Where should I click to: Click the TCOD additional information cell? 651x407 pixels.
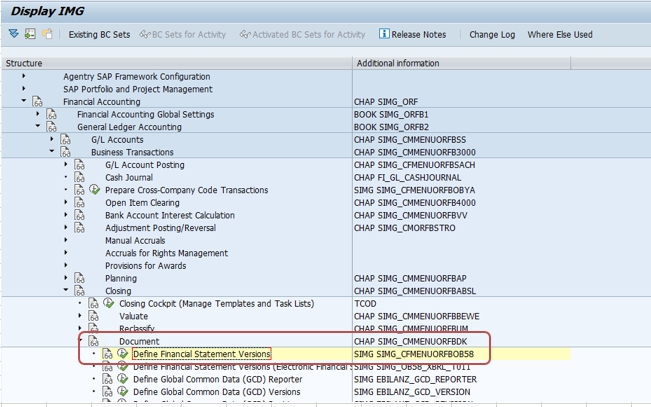point(365,304)
